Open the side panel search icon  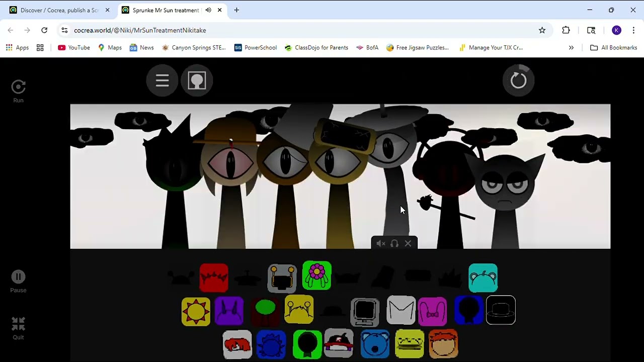591,30
